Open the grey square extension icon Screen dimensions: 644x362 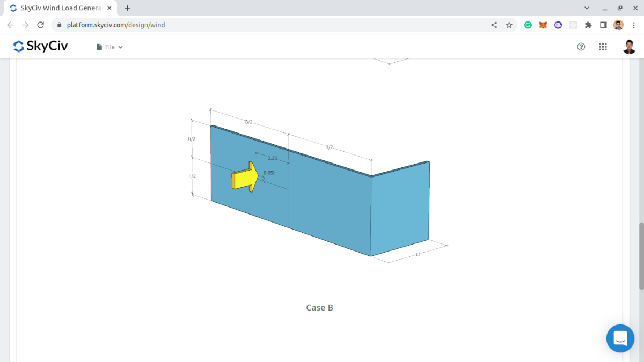click(573, 25)
